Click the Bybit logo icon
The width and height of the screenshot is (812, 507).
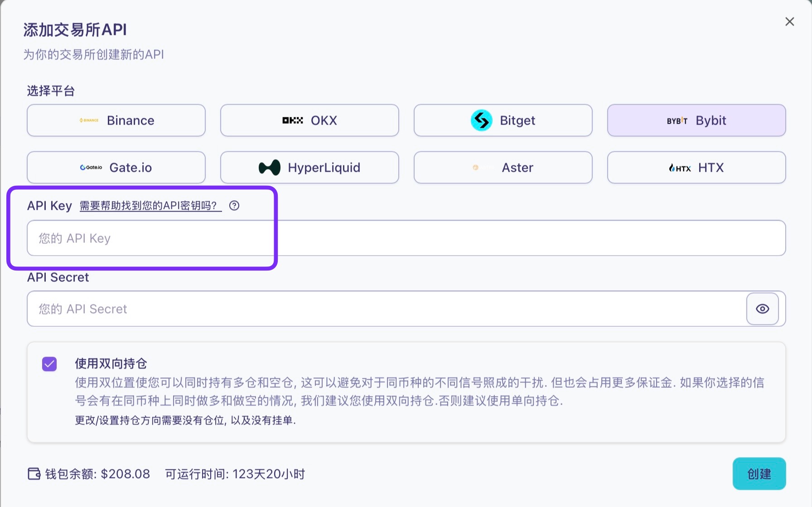coord(677,121)
